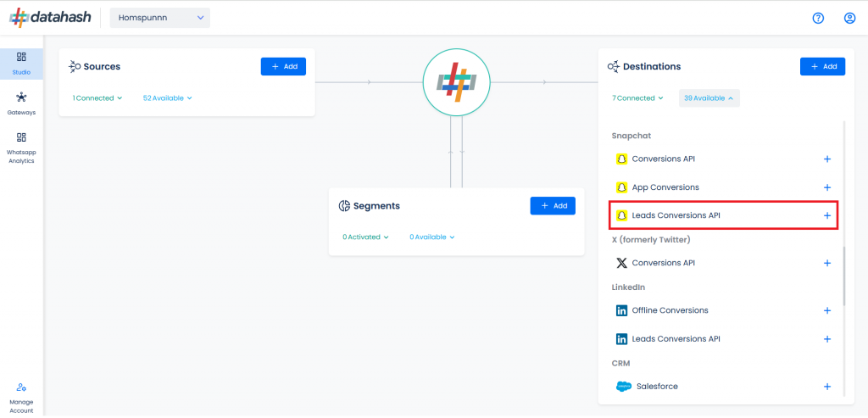The image size is (868, 418).
Task: Click the Add button in Segments
Action: (553, 205)
